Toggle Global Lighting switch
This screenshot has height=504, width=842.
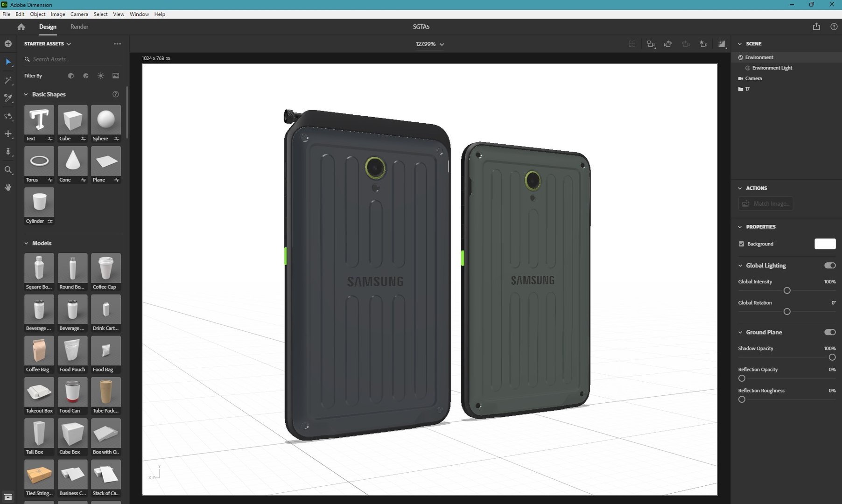click(830, 266)
